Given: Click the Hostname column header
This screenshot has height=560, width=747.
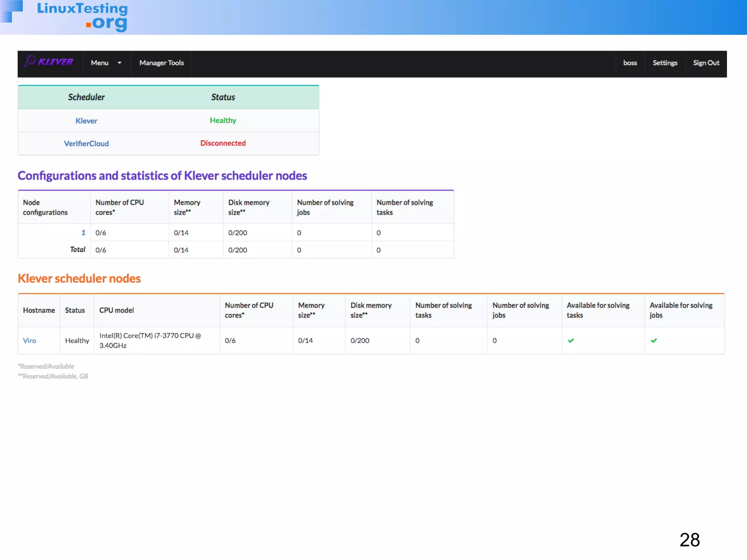Looking at the screenshot, I should [39, 310].
